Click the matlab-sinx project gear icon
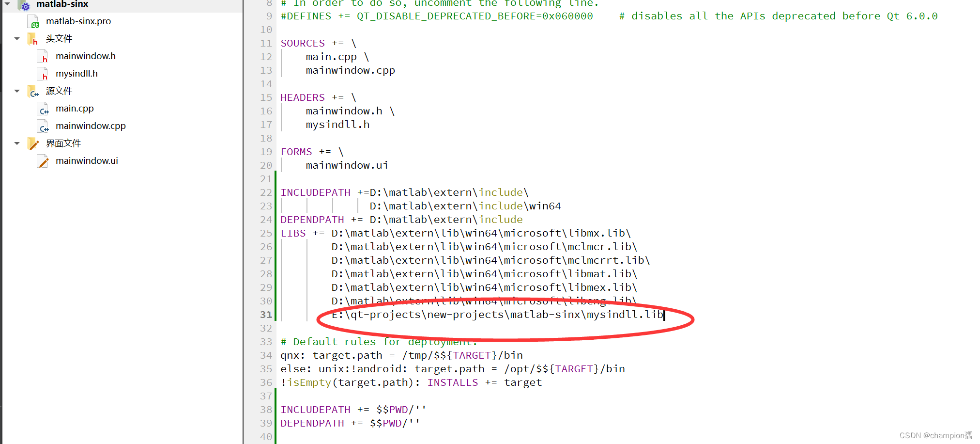The width and height of the screenshot is (980, 444). click(25, 6)
